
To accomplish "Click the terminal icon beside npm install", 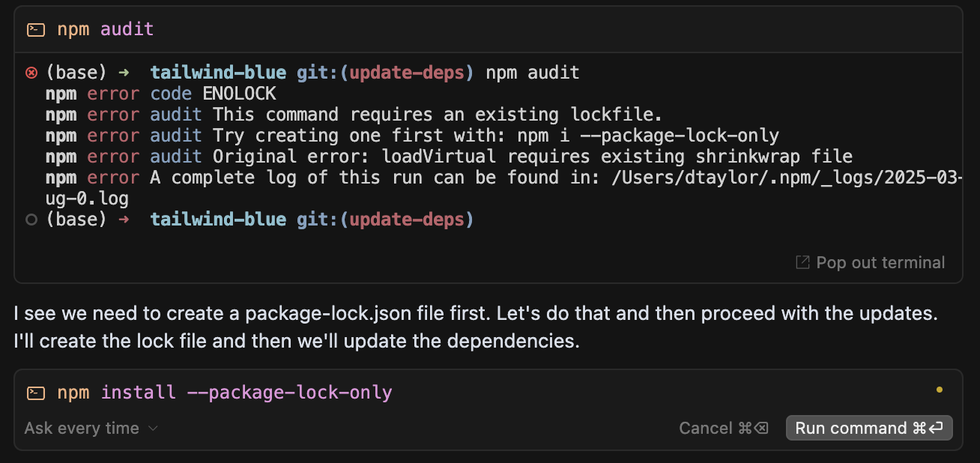I will [35, 393].
